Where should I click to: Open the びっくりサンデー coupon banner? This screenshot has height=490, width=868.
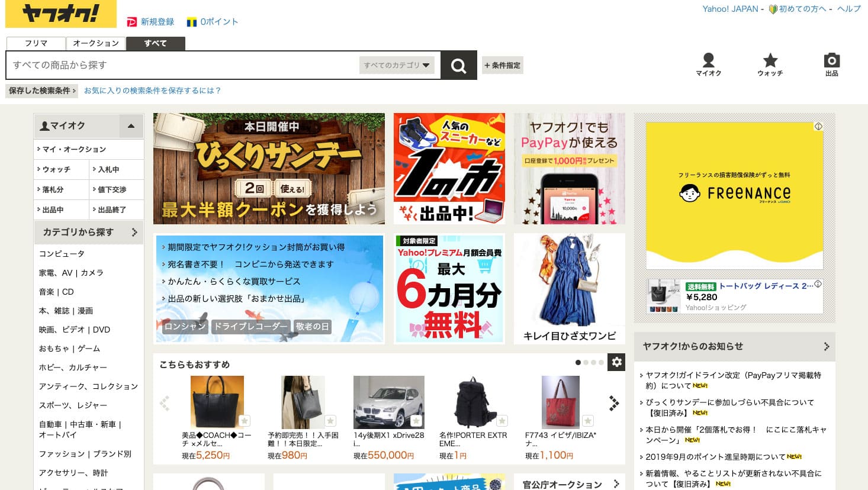(269, 169)
